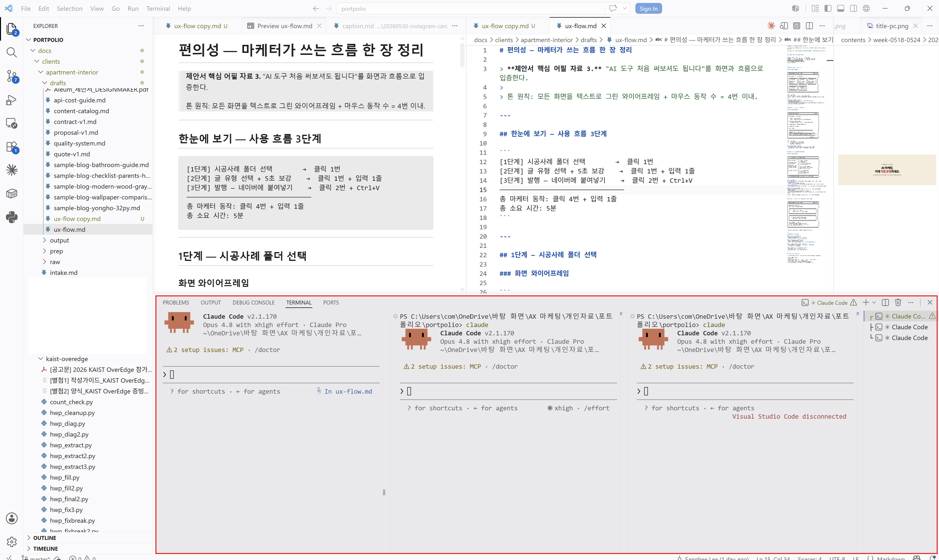This screenshot has width=939, height=560.
Task: Close the terminal panel
Action: click(x=930, y=303)
